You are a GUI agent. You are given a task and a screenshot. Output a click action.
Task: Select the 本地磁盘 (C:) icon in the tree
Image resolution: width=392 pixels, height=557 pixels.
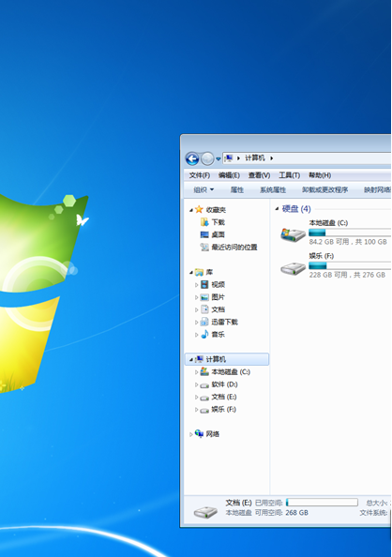(204, 371)
